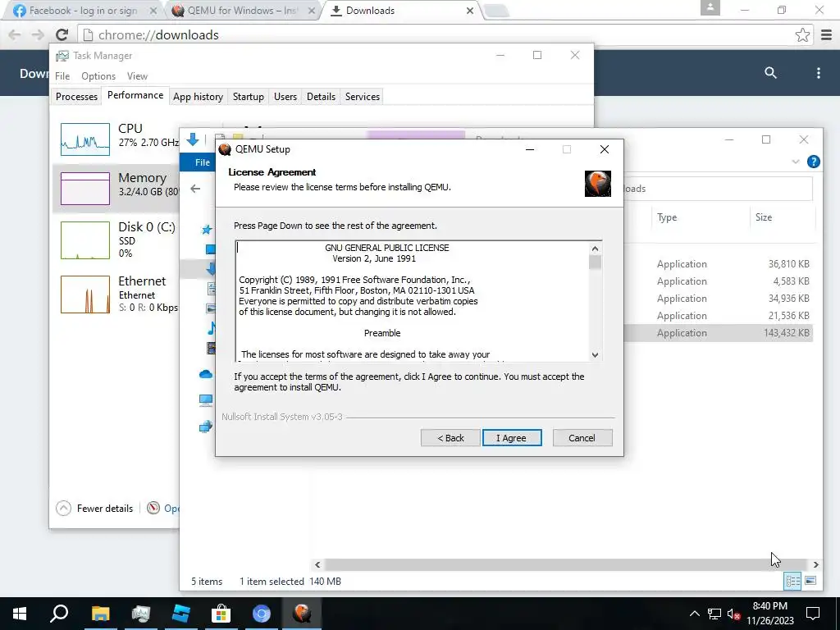Open the Chrome hamburger menu
This screenshot has height=630, width=840.
coord(827,34)
